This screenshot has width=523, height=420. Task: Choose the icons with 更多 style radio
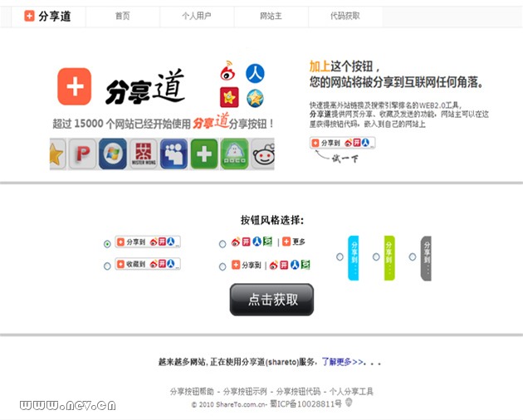222,244
